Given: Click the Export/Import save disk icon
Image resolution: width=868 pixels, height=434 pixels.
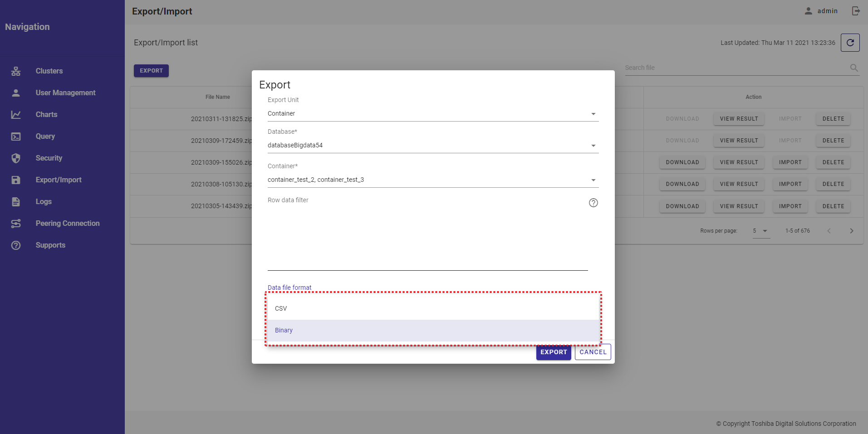Looking at the screenshot, I should [x=16, y=180].
